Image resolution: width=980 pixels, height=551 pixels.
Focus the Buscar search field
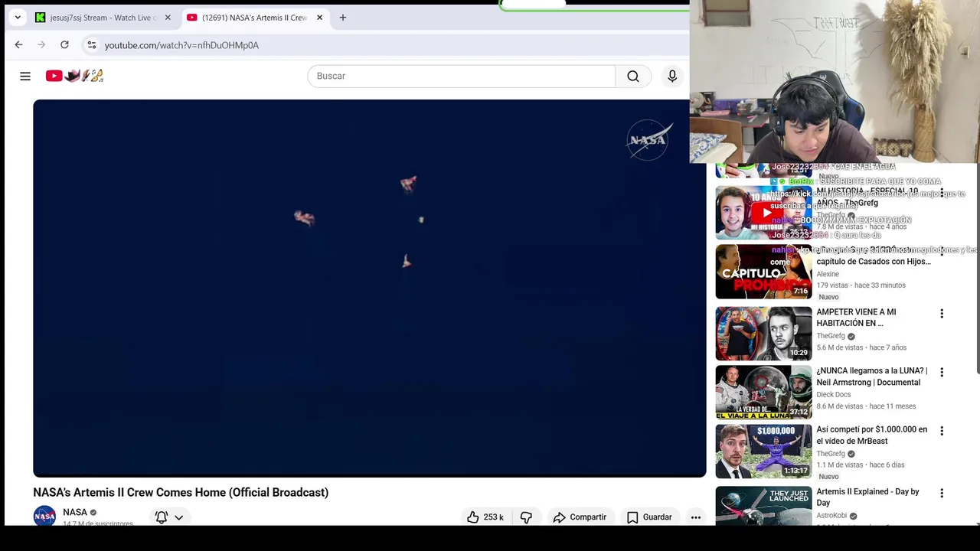coord(461,76)
